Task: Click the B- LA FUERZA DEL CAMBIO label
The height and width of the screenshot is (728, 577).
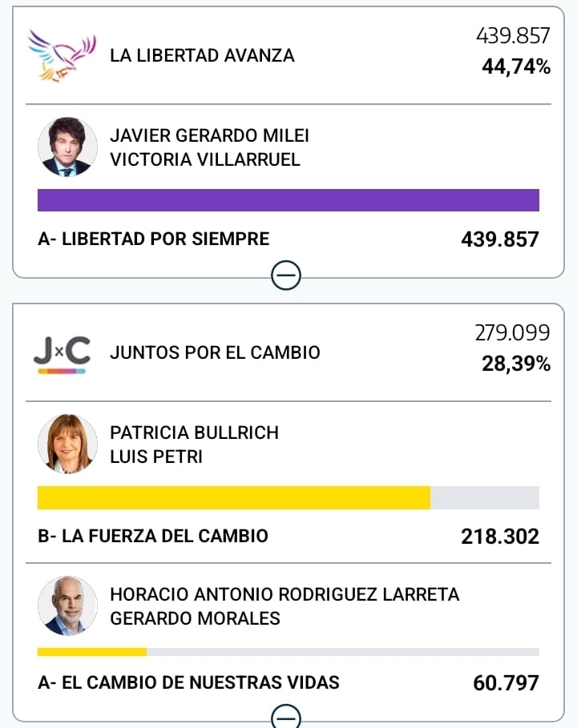Action: [x=153, y=536]
